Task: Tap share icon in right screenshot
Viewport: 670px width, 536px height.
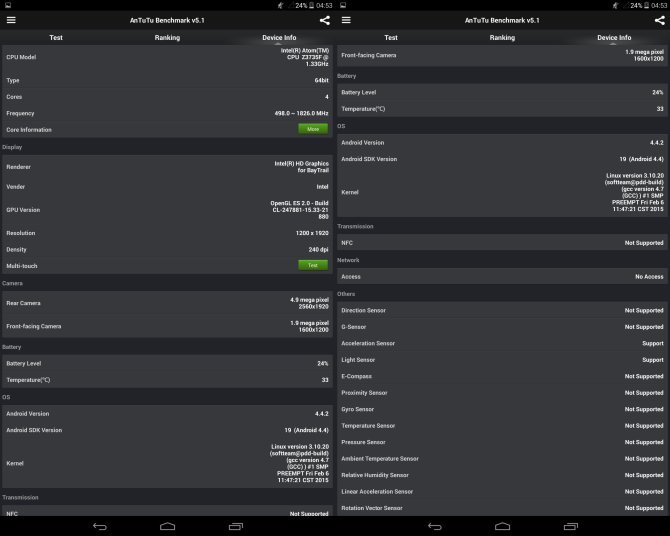Action: tap(660, 20)
